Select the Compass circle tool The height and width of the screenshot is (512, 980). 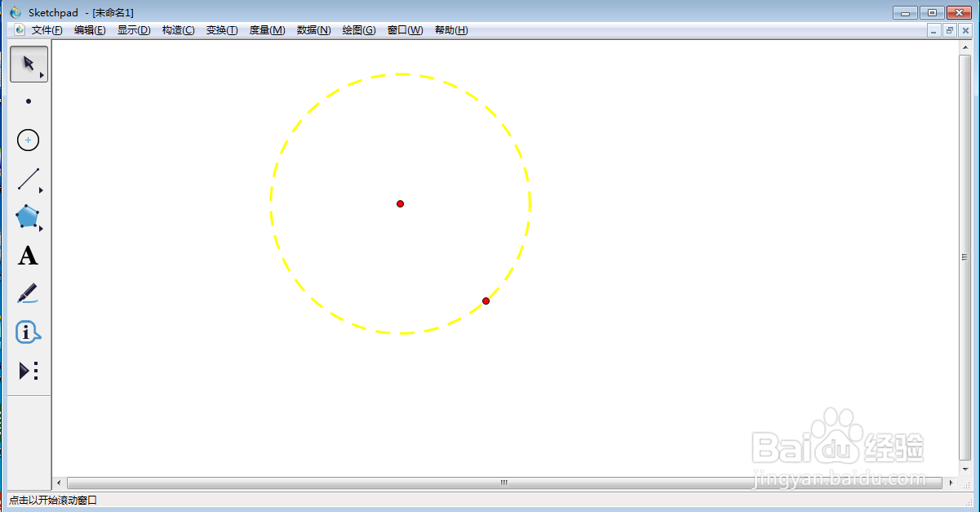(29, 140)
